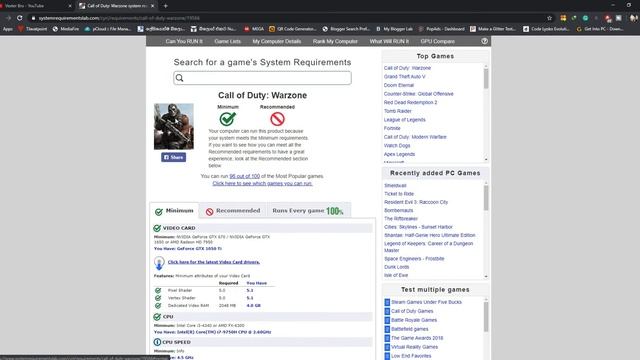Open The Game Awards 2018 list
The width and height of the screenshot is (640, 360).
(417, 338)
